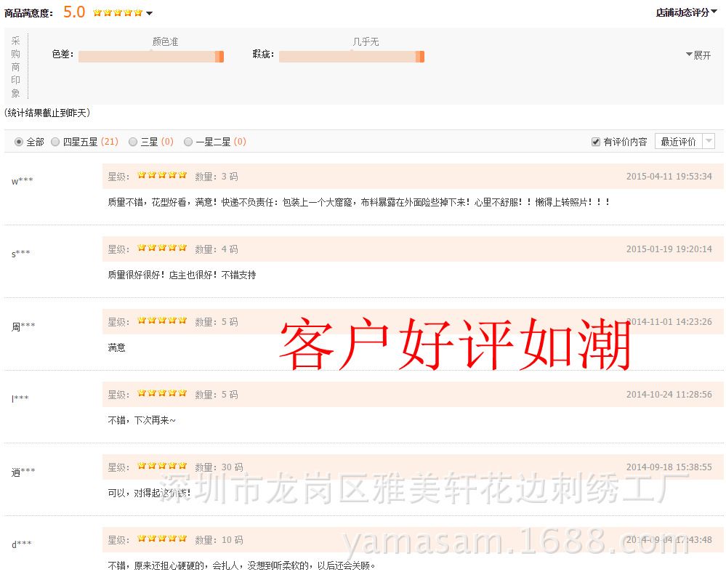Click the 瑕疵 defect rating bar
The width and height of the screenshot is (726, 588).
[x=351, y=57]
